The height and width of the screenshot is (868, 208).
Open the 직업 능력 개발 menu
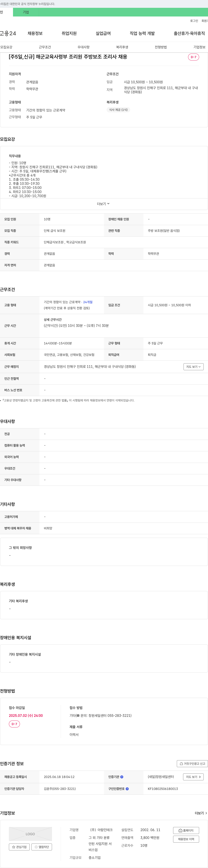142,33
